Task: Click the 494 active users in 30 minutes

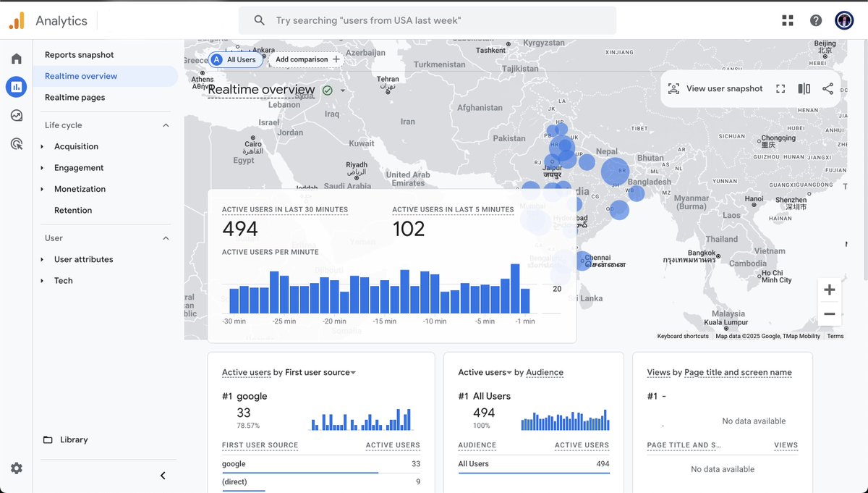Action: click(240, 229)
